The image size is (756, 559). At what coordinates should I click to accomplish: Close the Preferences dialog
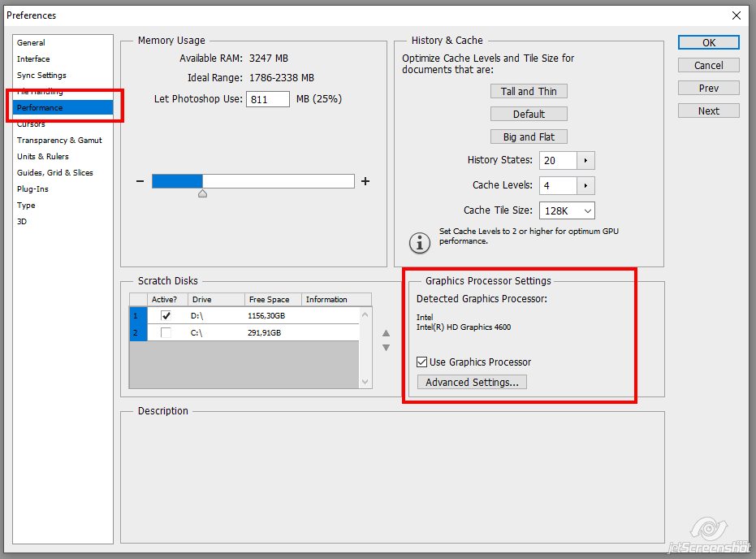click(x=737, y=15)
